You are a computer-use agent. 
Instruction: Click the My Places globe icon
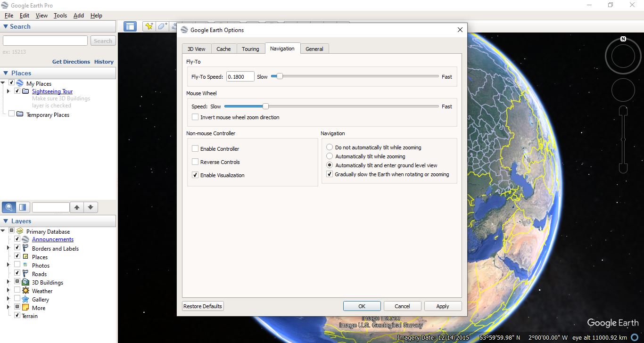[x=20, y=83]
